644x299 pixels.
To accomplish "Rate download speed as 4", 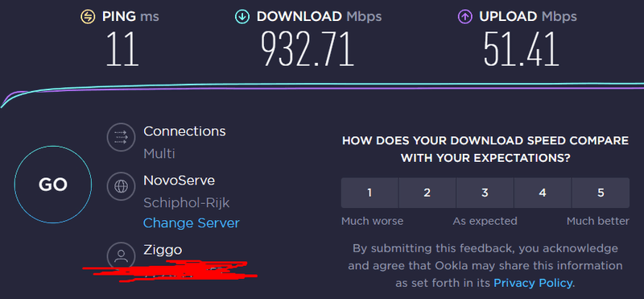I will point(543,193).
